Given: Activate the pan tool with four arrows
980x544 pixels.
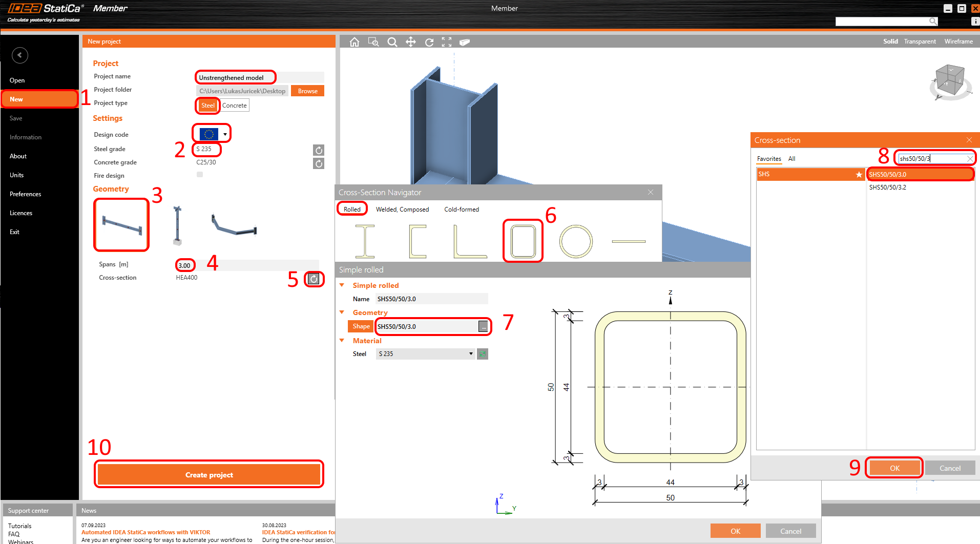Looking at the screenshot, I should pyautogui.click(x=410, y=42).
